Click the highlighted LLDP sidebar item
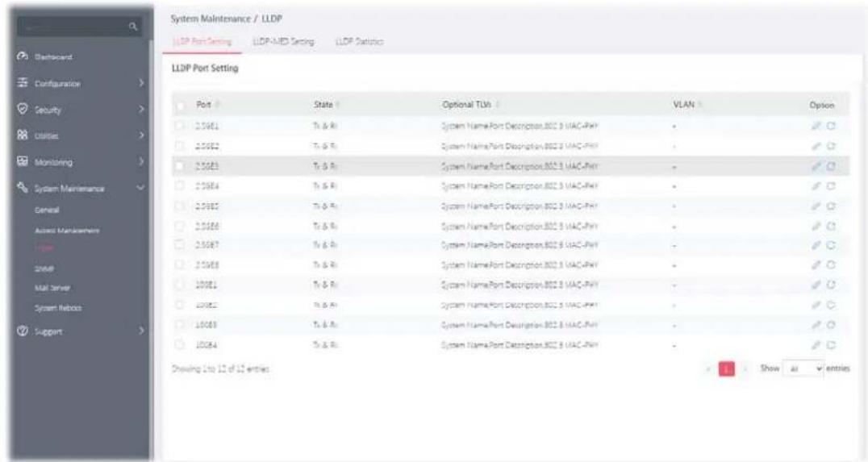This screenshot has width=868, height=462. [x=44, y=249]
